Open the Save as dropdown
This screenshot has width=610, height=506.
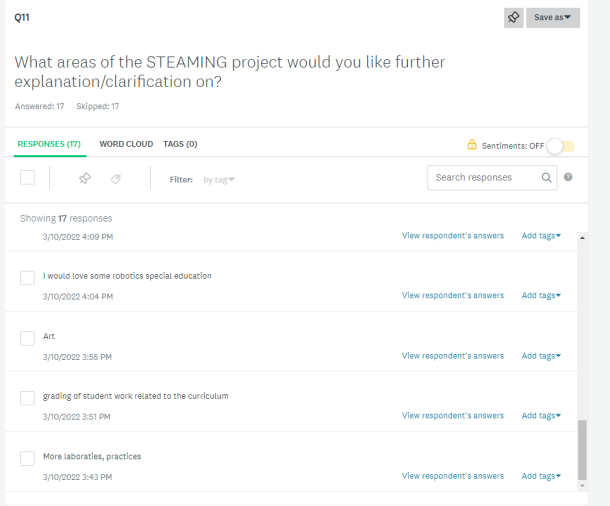553,18
